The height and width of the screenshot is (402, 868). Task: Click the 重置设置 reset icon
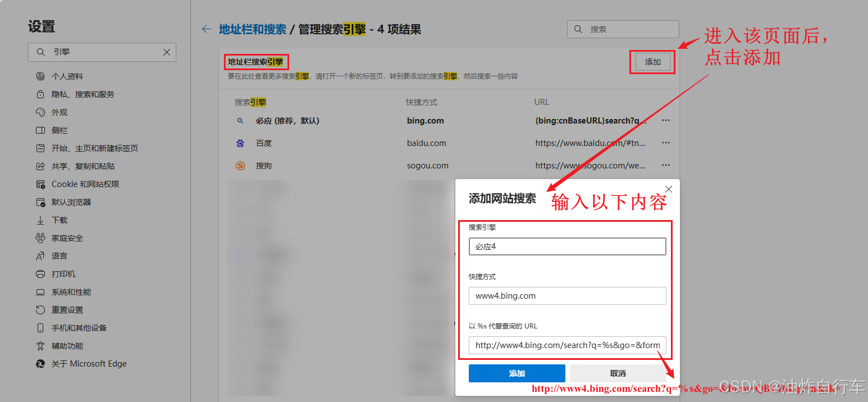40,310
